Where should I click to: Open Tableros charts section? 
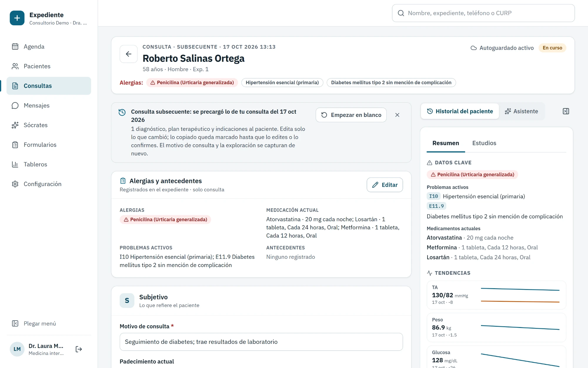49,164
